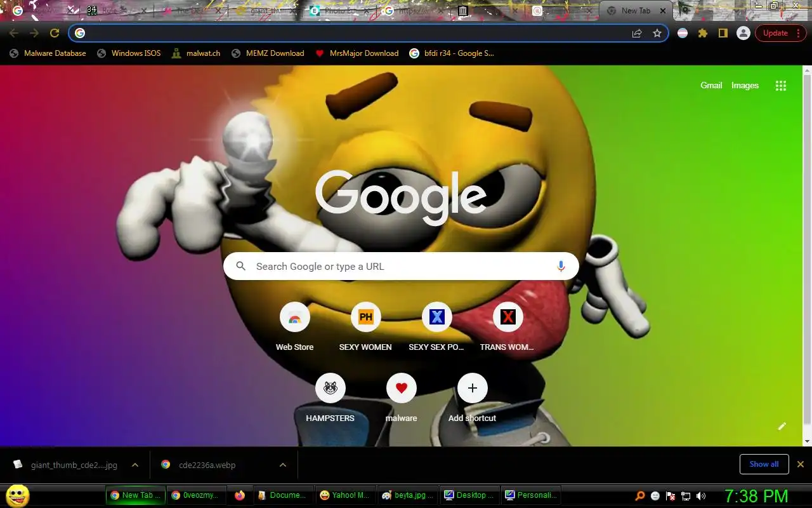The height and width of the screenshot is (508, 812).
Task: Select the New Tab taskbar button
Action: click(135, 495)
